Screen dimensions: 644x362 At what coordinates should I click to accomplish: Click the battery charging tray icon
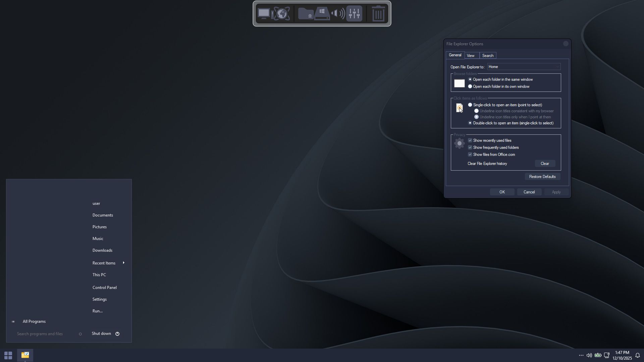(598, 355)
